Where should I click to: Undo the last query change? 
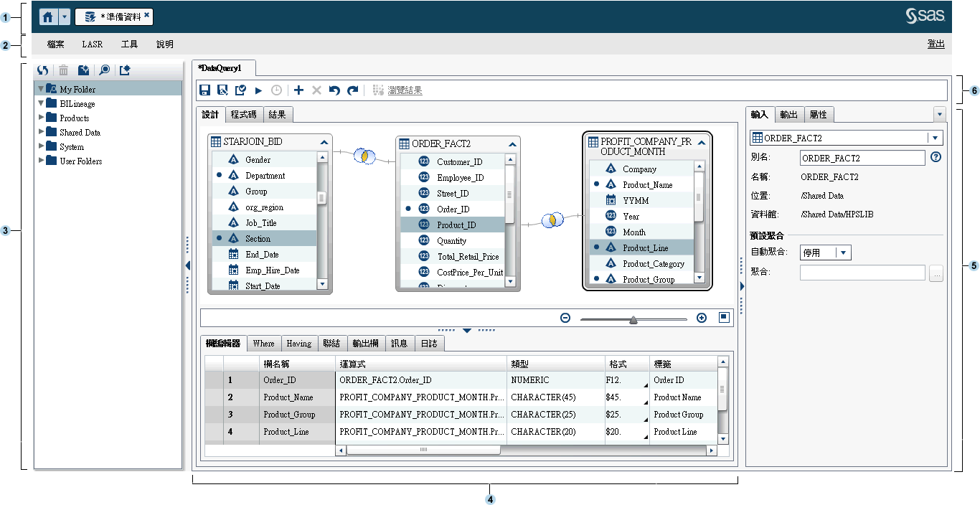(x=333, y=90)
